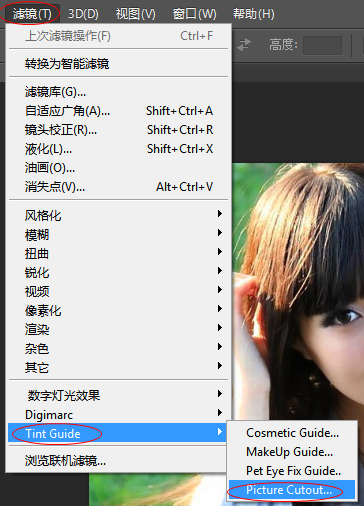Expand the 扭曲 submenu
364x506 pixels.
coord(118,253)
